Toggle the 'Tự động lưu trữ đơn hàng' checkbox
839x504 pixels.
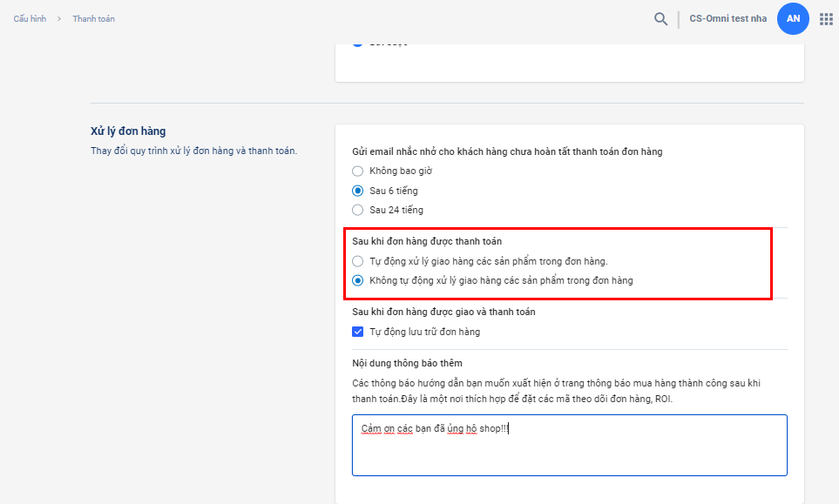pos(357,332)
